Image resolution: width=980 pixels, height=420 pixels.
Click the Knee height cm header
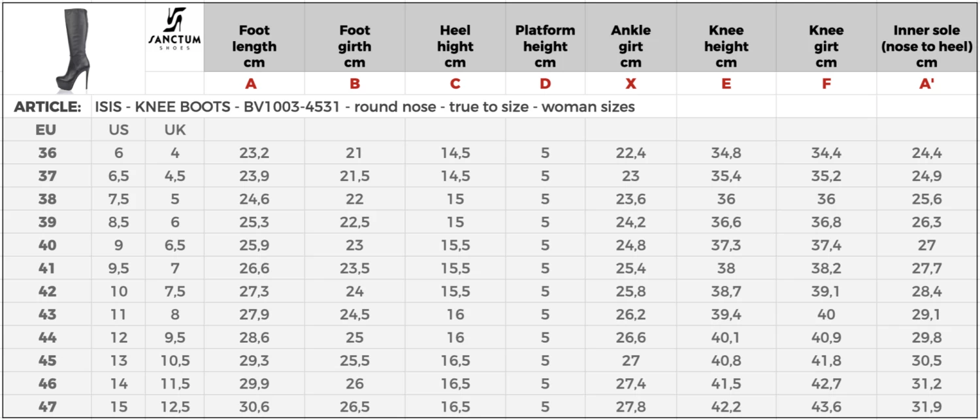point(726,46)
